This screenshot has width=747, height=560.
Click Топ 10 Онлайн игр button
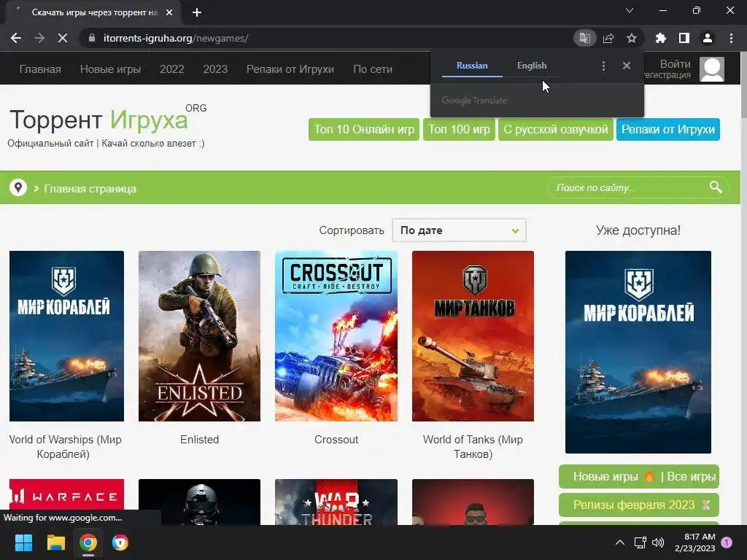(x=364, y=130)
